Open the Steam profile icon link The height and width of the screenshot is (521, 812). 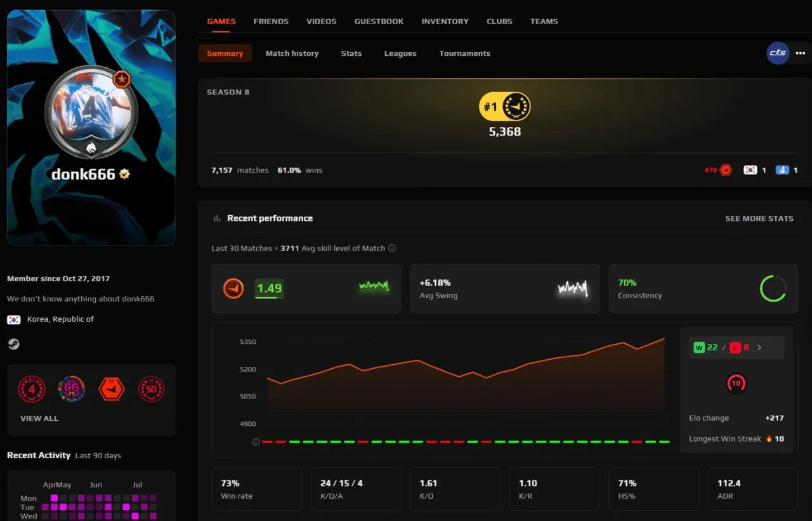point(13,344)
